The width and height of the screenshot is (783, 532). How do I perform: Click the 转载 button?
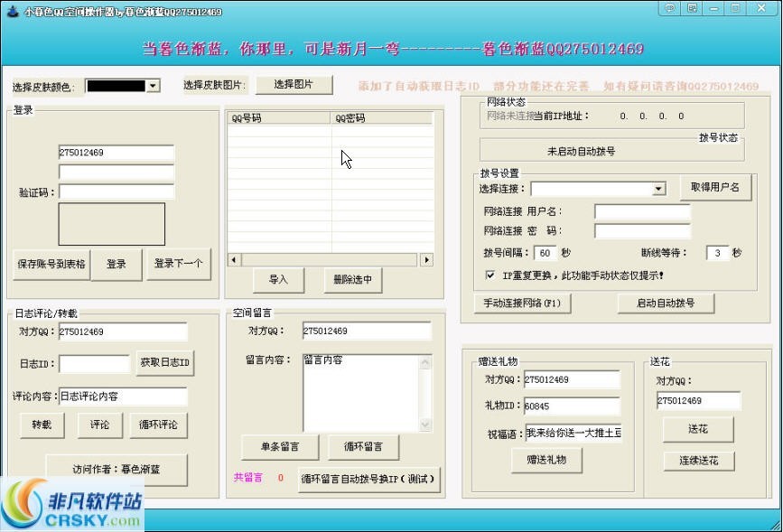[x=42, y=425]
